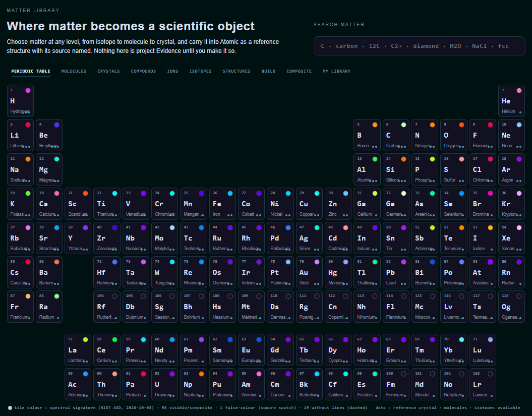Select the Chlorine element tile
Screen dimensions: 532x416
point(483,169)
